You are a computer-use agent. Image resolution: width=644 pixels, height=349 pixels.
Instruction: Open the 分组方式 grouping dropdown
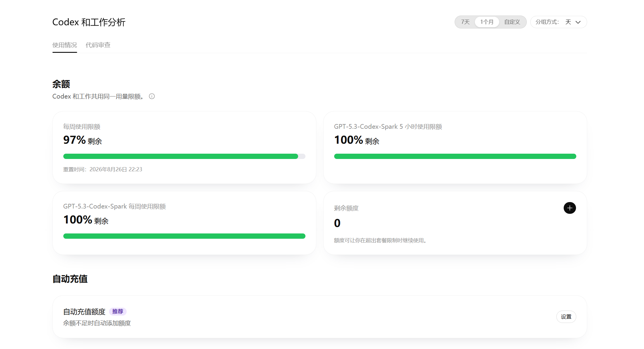[x=558, y=22]
